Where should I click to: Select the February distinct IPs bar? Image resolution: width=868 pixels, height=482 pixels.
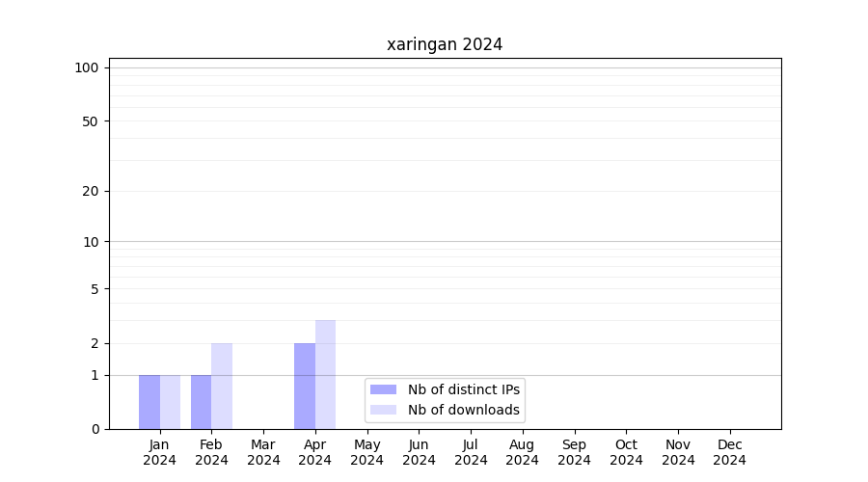201,402
